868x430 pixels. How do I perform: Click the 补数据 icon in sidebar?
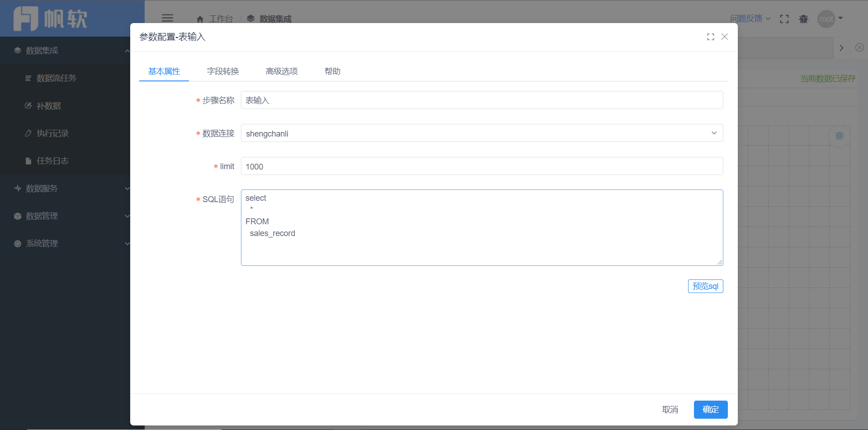coord(28,106)
